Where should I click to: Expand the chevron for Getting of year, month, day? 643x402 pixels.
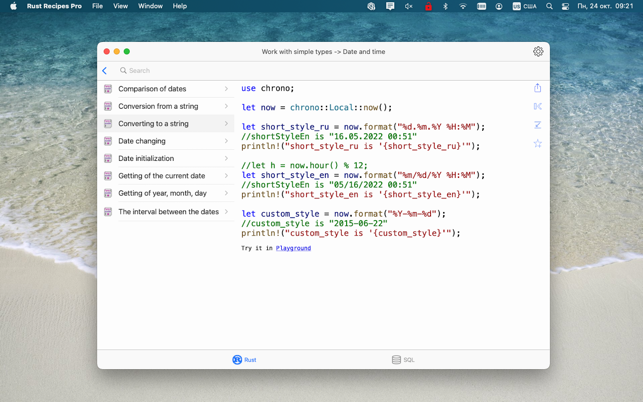(226, 193)
